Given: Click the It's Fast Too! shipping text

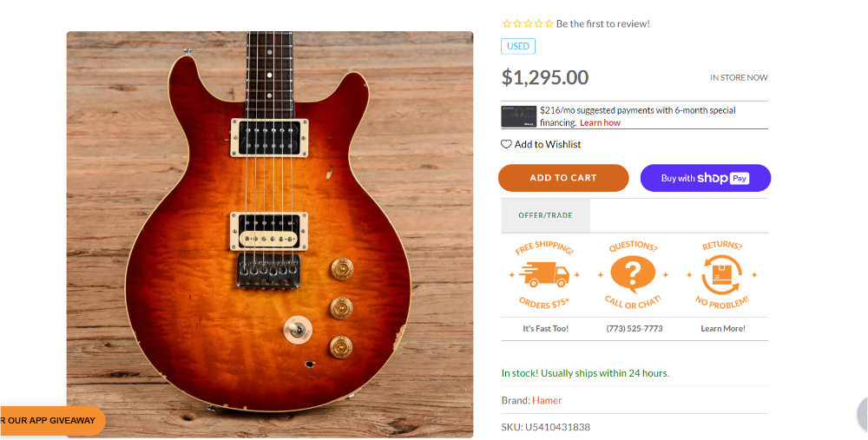Looking at the screenshot, I should (545, 328).
